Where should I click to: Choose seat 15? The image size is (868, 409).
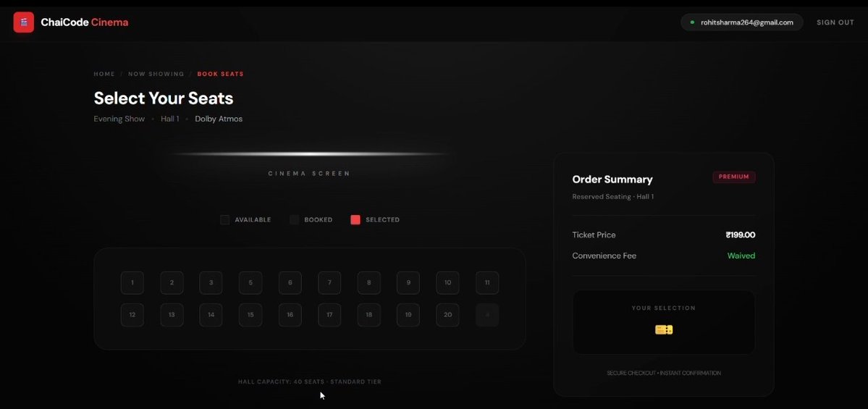[x=250, y=315]
